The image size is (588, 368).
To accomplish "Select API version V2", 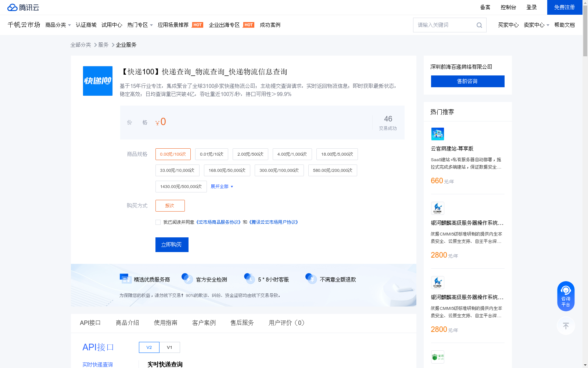I will (x=149, y=347).
